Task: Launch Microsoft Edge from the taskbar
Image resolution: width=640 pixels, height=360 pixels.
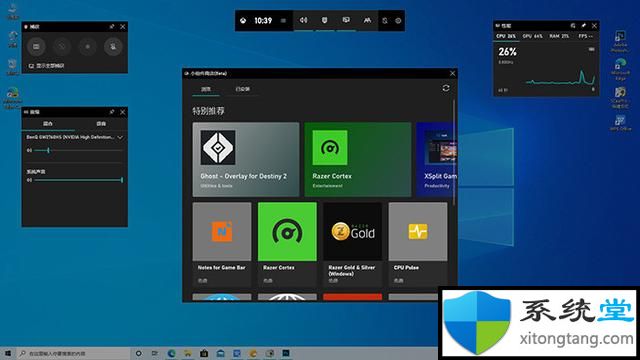Action: coord(171,353)
